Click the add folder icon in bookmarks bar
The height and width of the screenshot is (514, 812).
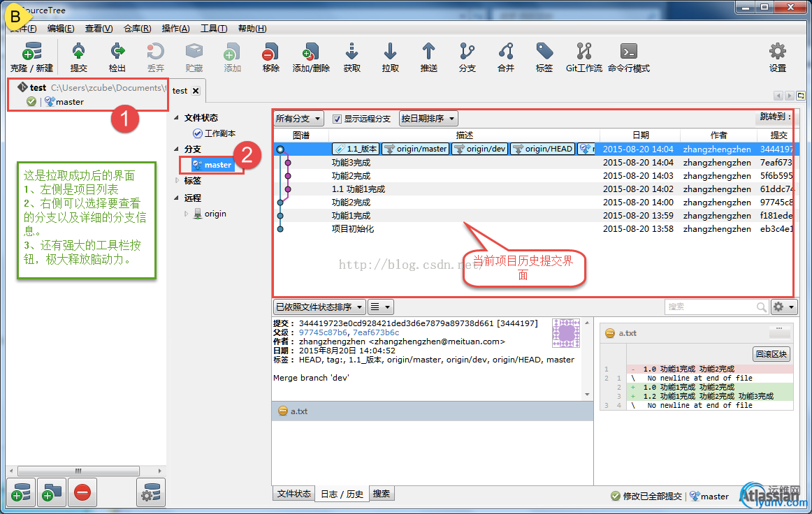(51, 492)
